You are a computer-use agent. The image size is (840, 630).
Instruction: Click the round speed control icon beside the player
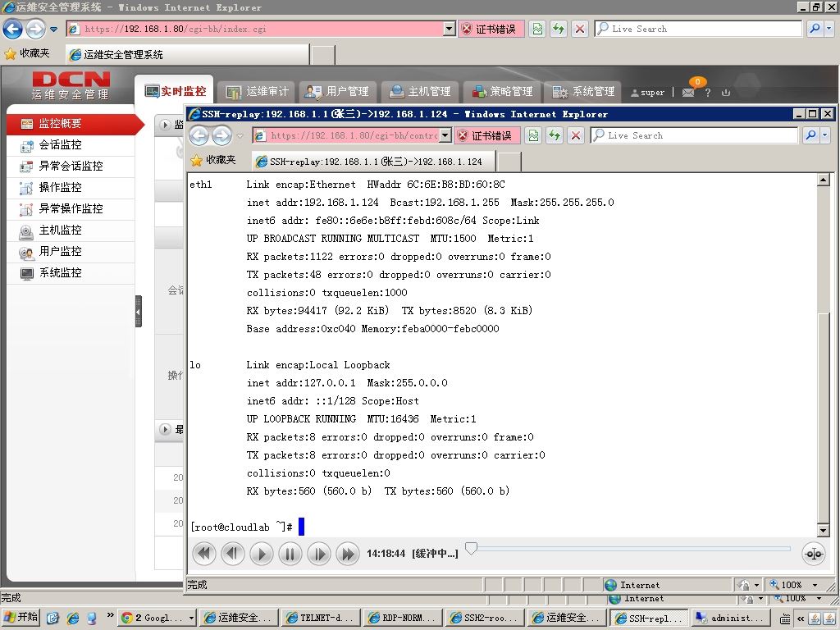coord(813,554)
